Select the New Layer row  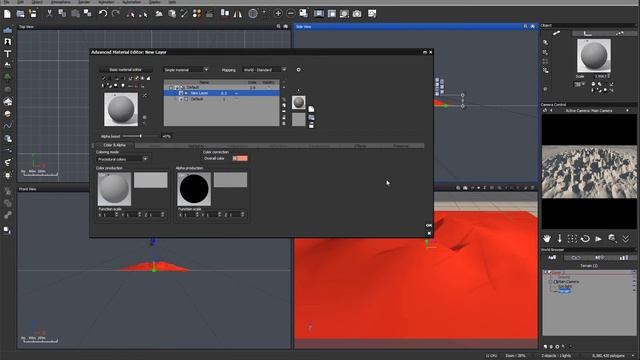pos(222,93)
